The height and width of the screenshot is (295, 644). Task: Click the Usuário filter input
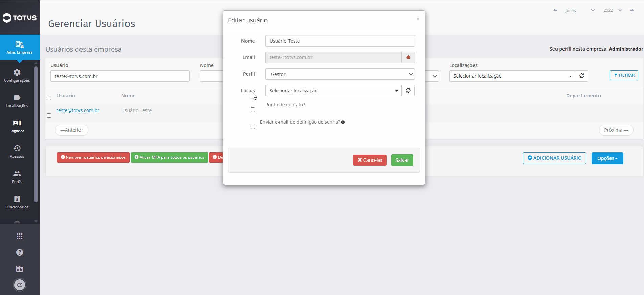120,76
